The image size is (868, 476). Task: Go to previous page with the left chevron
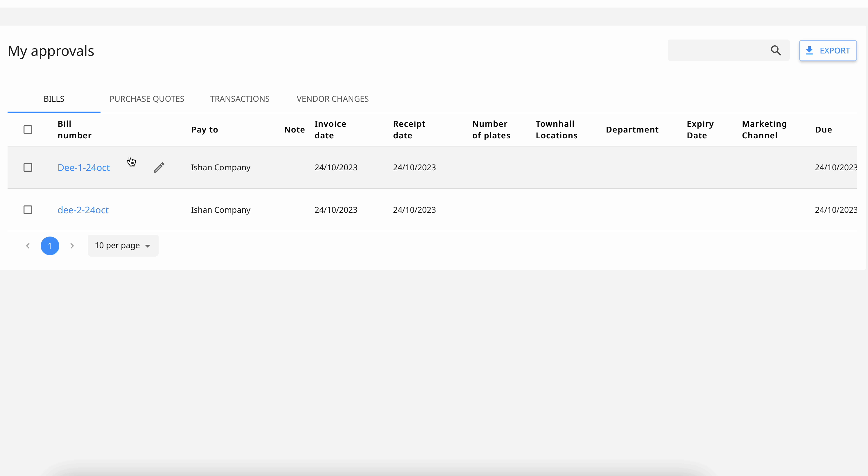(x=28, y=246)
